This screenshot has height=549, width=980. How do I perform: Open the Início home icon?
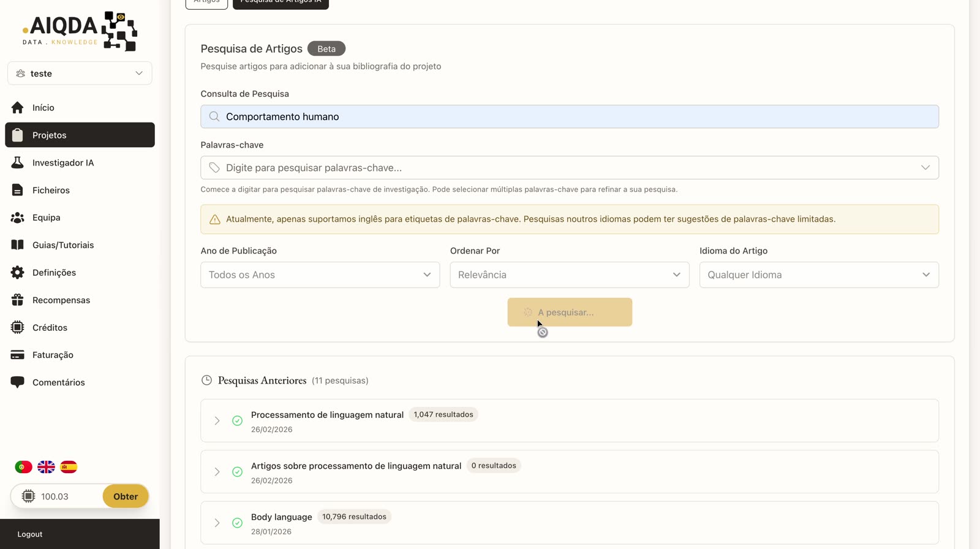click(x=17, y=108)
